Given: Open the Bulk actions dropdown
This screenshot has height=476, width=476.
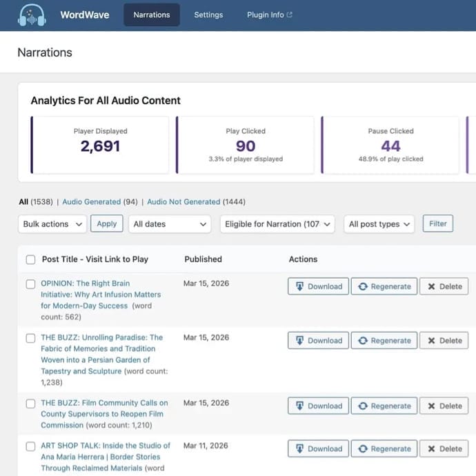Looking at the screenshot, I should [x=52, y=224].
